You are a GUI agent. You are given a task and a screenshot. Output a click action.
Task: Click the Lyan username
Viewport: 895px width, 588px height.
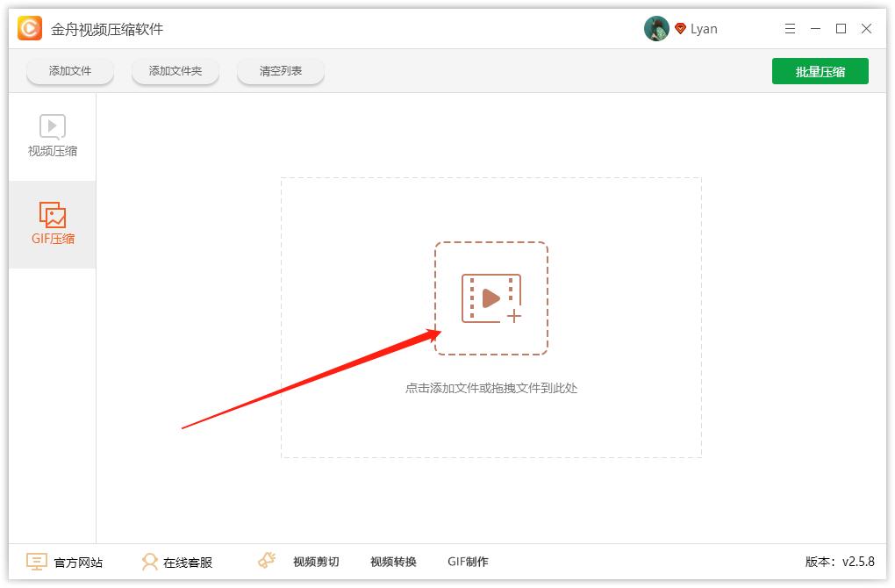(x=704, y=29)
